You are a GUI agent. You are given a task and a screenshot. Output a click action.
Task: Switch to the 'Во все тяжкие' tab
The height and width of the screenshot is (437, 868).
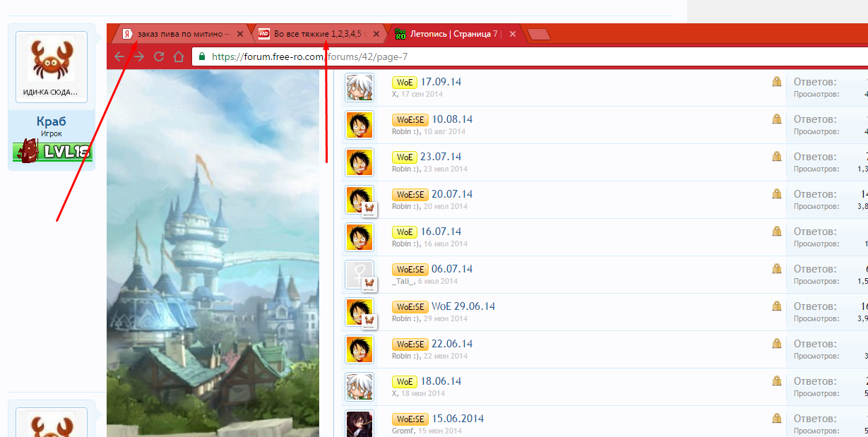[x=318, y=33]
